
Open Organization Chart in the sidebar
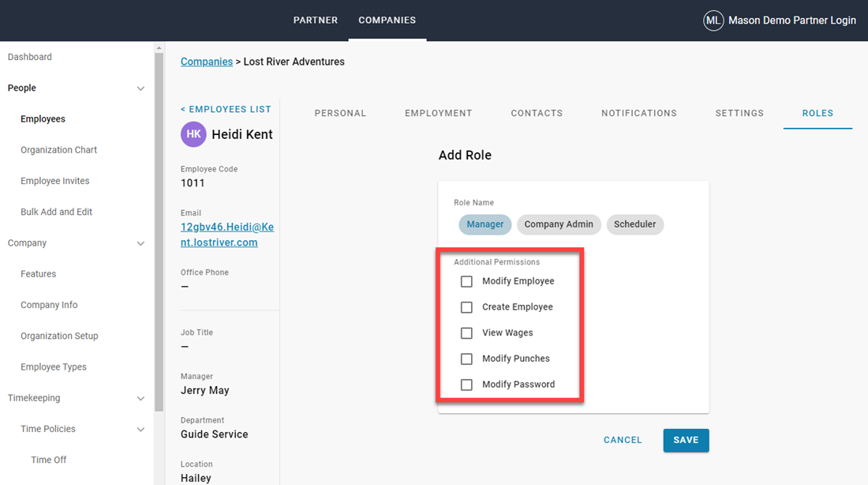58,149
